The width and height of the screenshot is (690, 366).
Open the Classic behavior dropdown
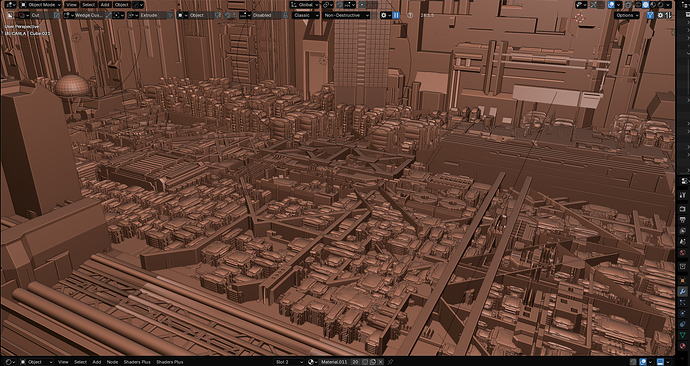(306, 15)
